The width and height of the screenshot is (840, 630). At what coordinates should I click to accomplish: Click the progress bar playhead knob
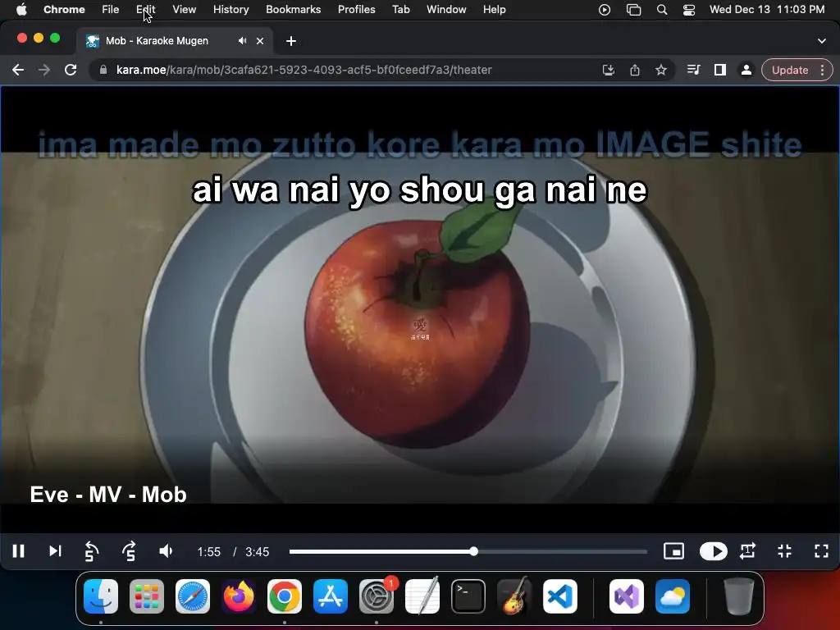[x=473, y=551]
